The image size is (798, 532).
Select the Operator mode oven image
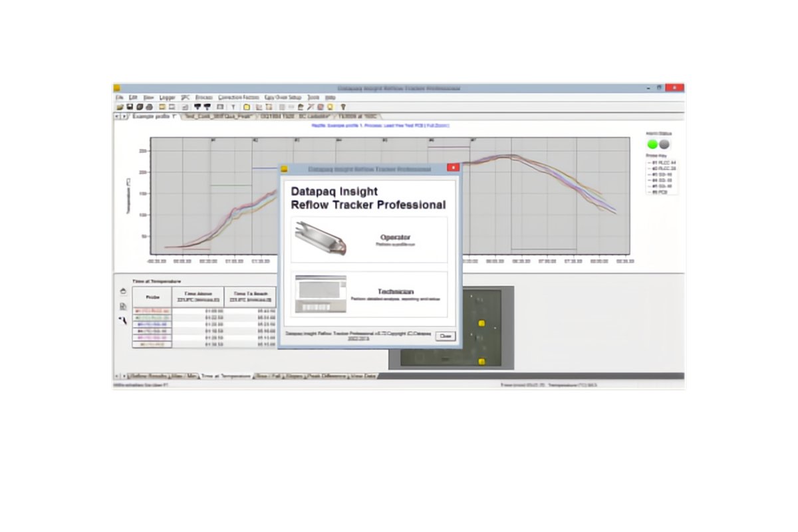(x=321, y=240)
